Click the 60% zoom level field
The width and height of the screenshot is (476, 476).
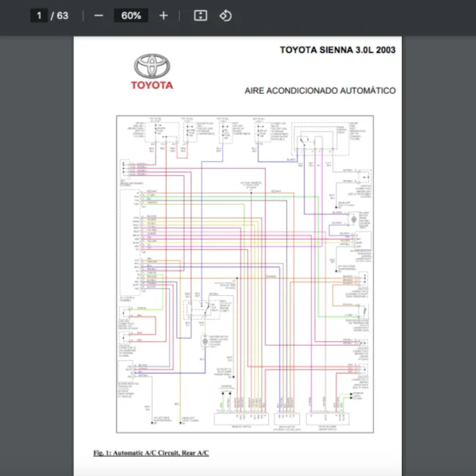point(131,16)
